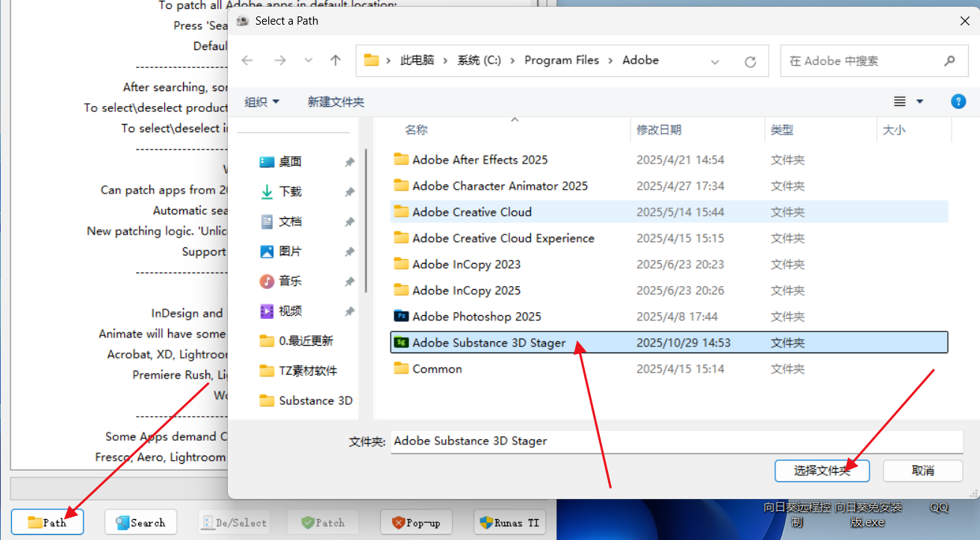
Task: Click the date 2025/10/29 14:53
Action: pyautogui.click(x=683, y=343)
